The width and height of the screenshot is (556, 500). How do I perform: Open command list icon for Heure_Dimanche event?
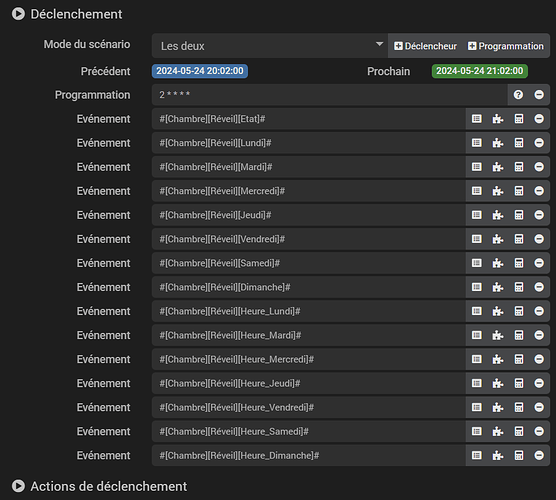click(477, 455)
